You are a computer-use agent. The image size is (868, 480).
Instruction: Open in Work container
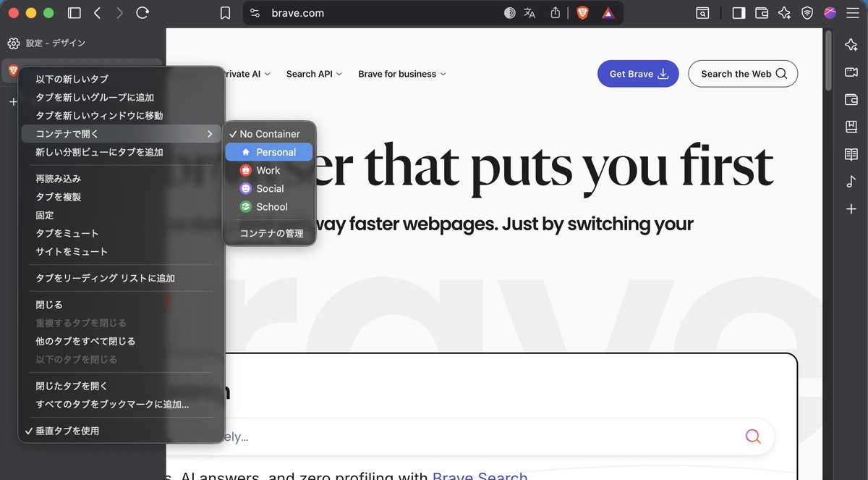[x=269, y=170]
